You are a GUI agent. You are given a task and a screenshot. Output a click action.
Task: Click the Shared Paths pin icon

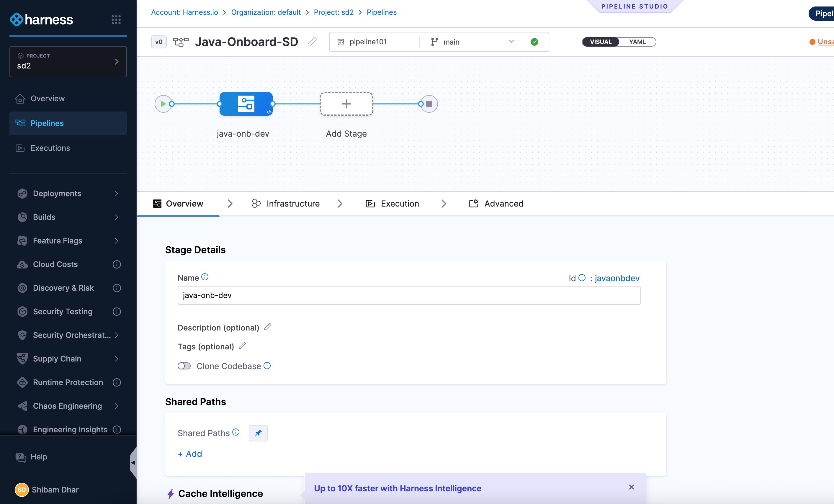(258, 433)
